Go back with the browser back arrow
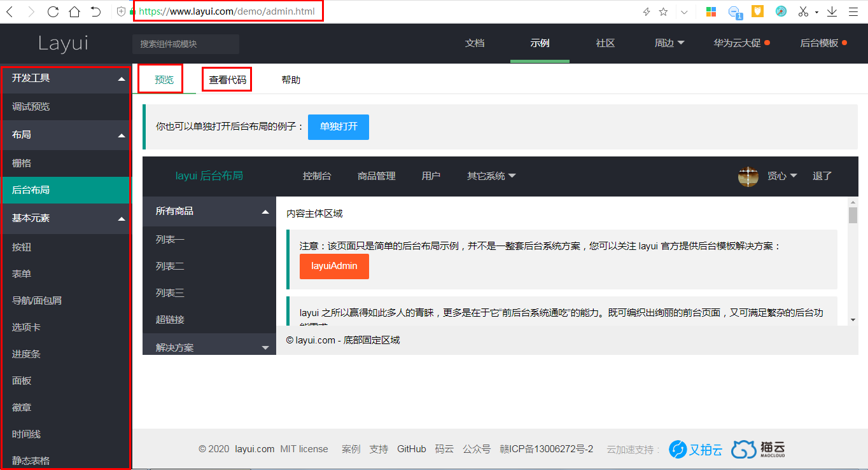 tap(10, 11)
